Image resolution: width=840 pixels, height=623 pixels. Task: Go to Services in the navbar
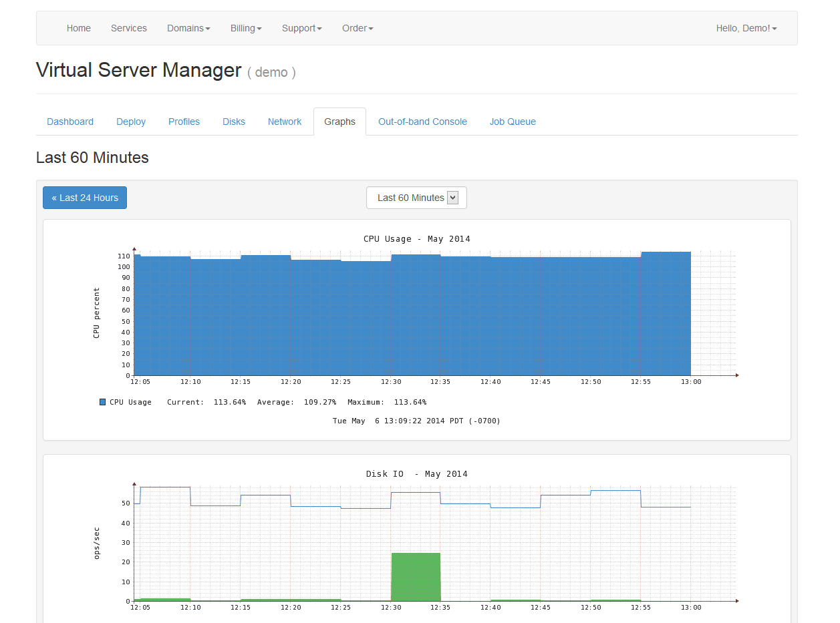coord(129,28)
